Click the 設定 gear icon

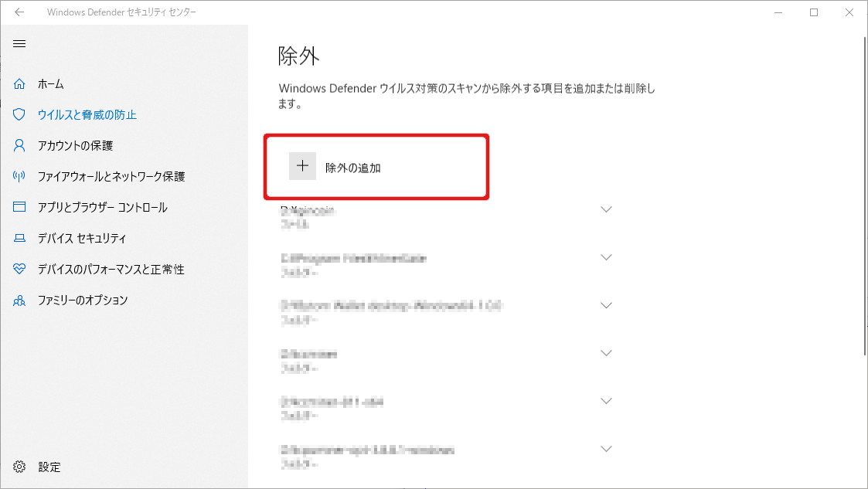coord(19,467)
